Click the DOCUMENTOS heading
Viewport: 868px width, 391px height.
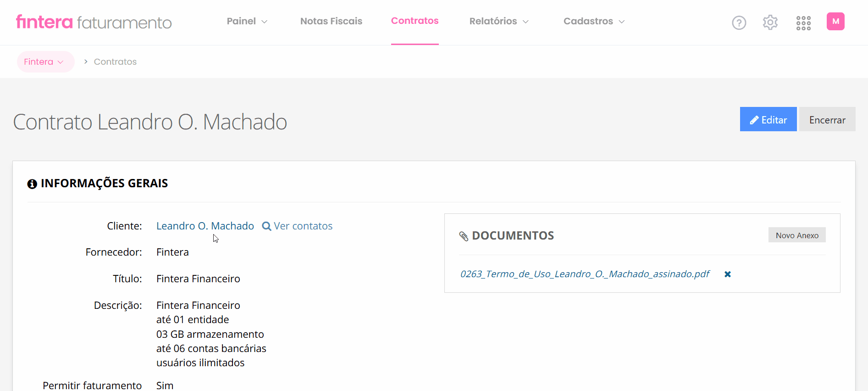point(513,235)
